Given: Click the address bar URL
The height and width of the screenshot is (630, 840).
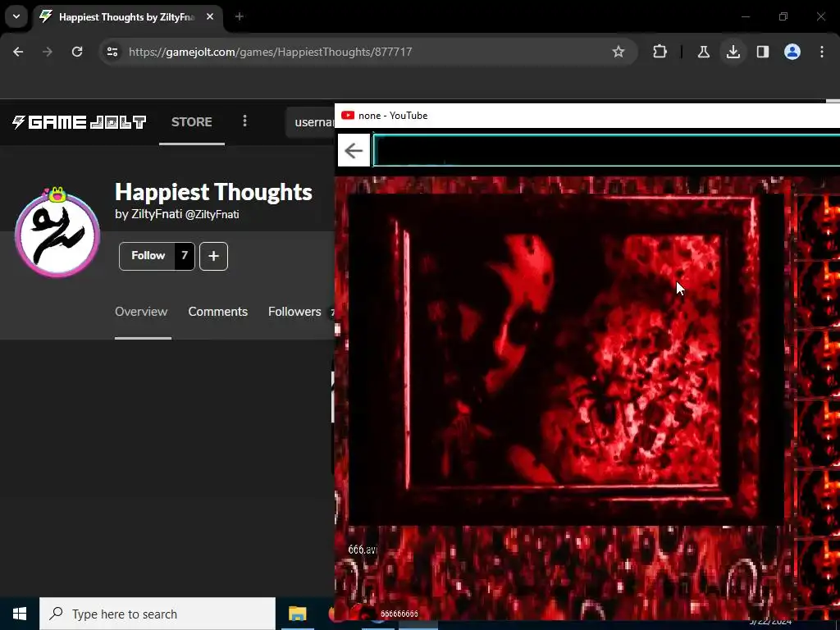Looking at the screenshot, I should click(x=271, y=52).
